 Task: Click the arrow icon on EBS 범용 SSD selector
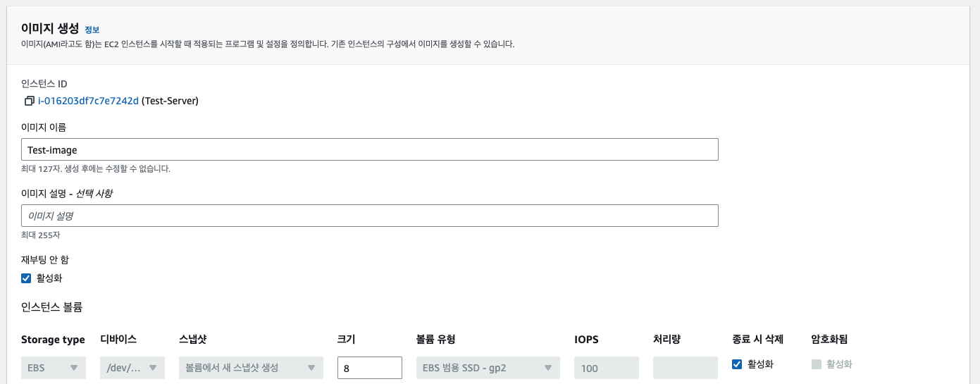click(547, 368)
